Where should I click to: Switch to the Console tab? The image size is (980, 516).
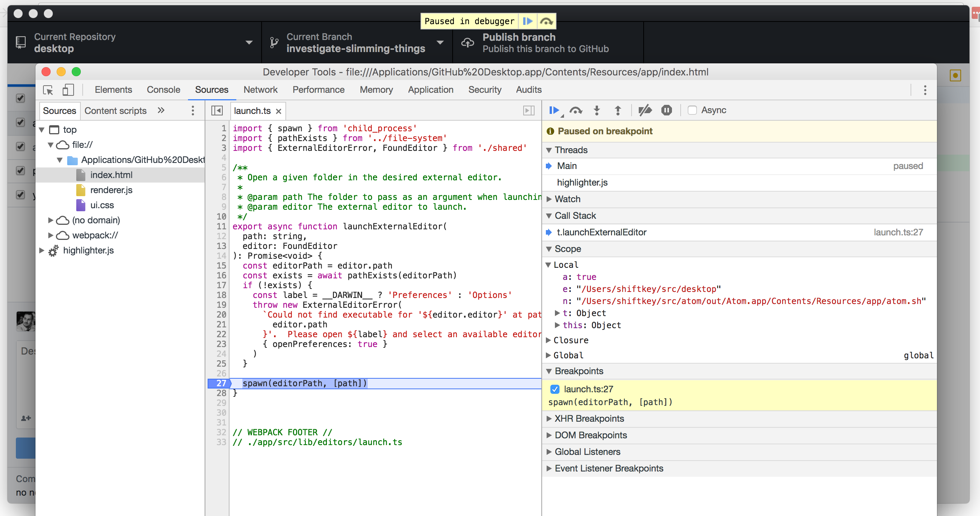coord(163,89)
